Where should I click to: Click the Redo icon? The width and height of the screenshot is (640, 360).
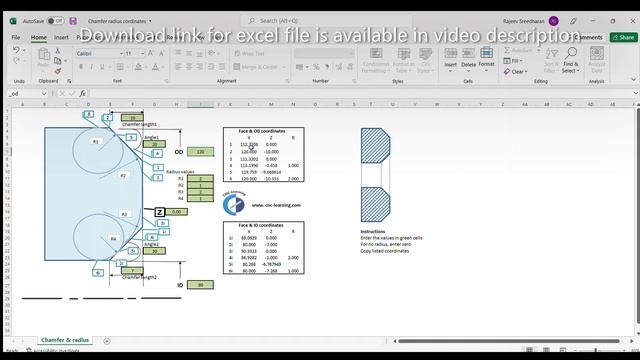tap(16, 61)
